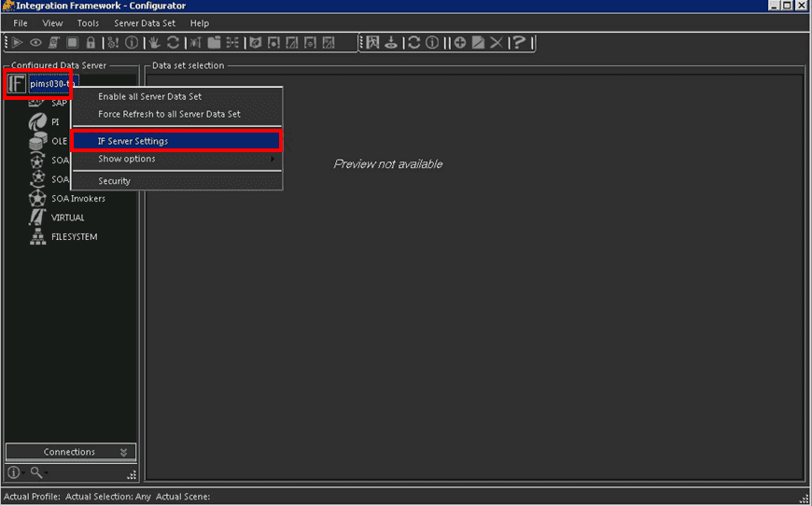Viewport: 812px width, 506px height.
Task: Open the Help menu
Action: click(200, 23)
